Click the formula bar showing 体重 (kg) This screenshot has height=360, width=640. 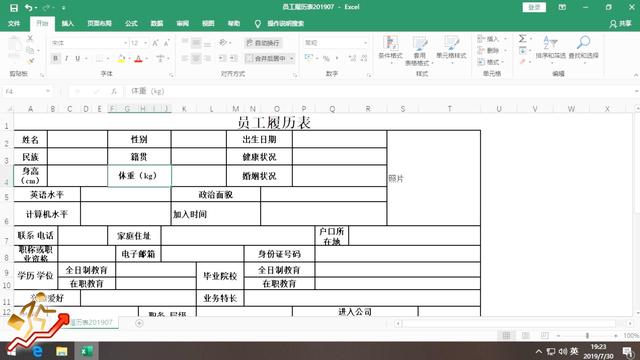(380, 91)
